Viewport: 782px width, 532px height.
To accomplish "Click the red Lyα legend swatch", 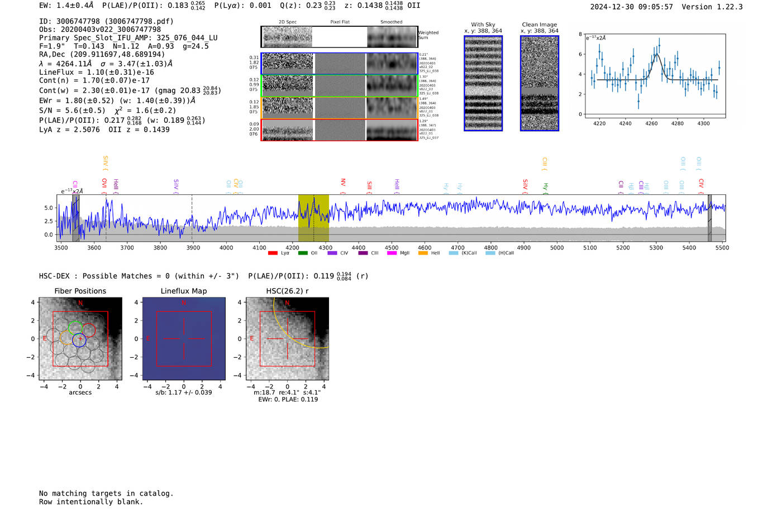I will pos(273,253).
